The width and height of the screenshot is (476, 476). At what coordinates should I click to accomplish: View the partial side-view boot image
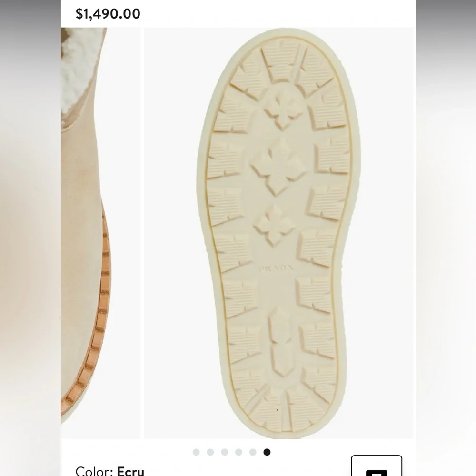click(101, 233)
